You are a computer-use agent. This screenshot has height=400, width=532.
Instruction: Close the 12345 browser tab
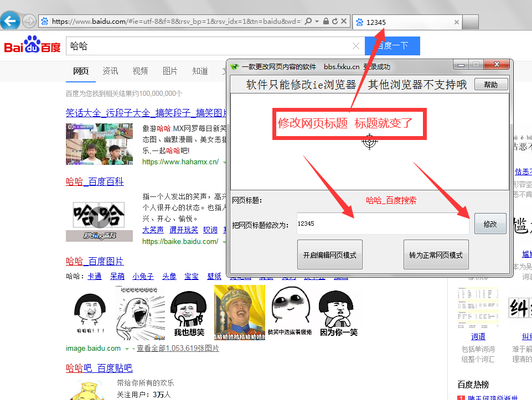[457, 22]
